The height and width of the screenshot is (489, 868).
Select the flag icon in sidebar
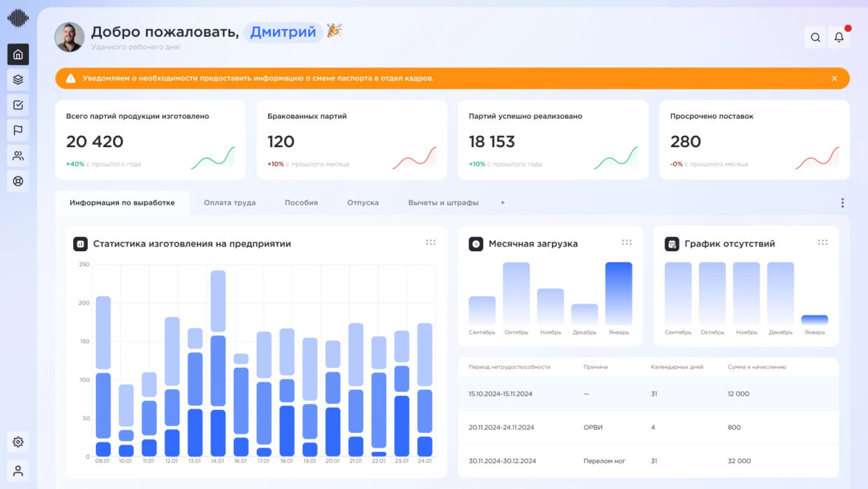click(18, 131)
